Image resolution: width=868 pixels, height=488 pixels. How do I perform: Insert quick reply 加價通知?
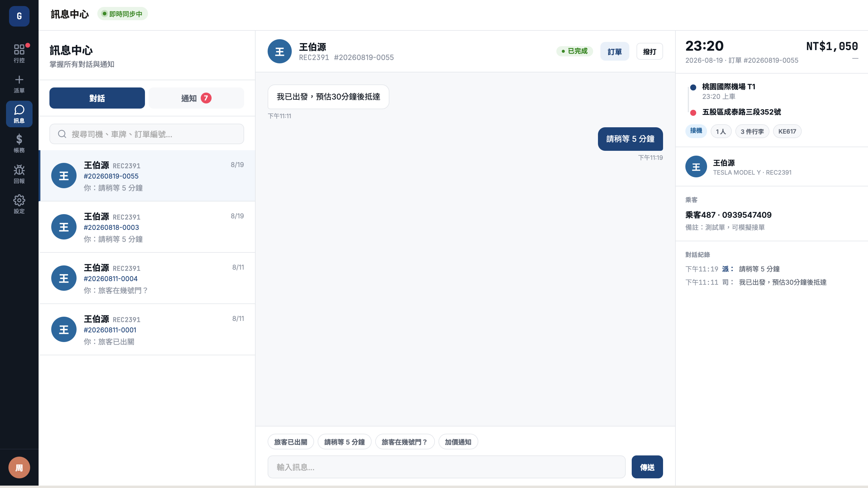[x=458, y=442]
